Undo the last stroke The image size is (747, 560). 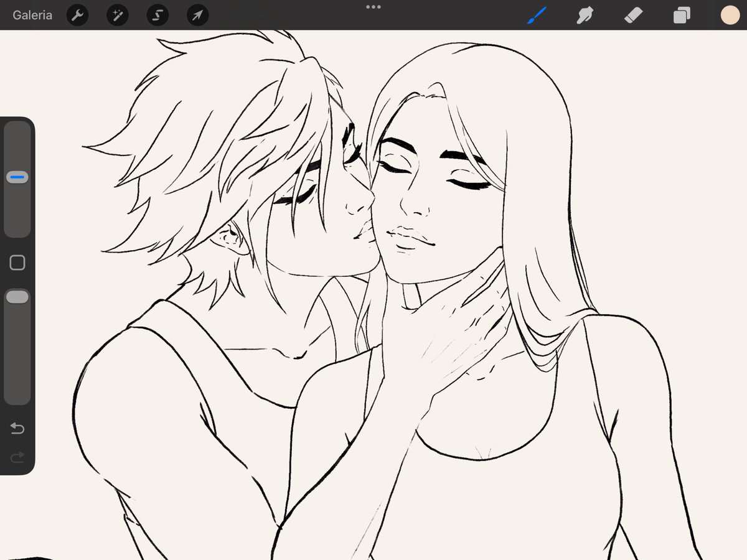coord(17,429)
